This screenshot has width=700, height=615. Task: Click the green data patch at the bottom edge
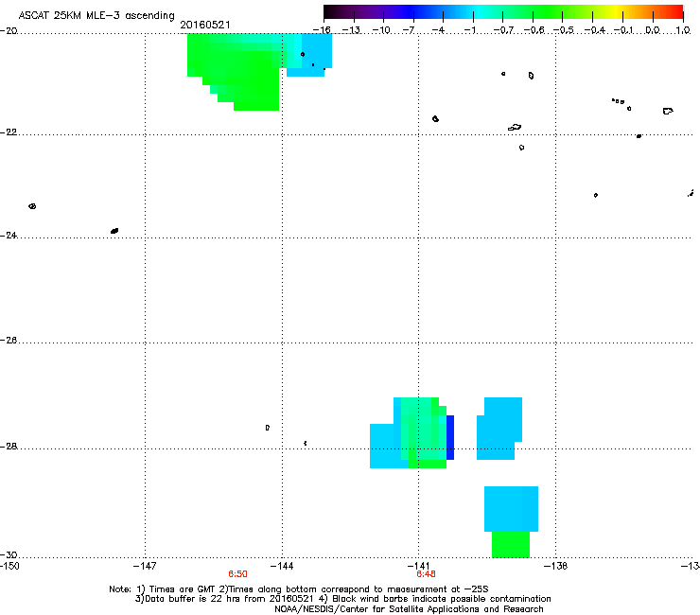[x=511, y=544]
